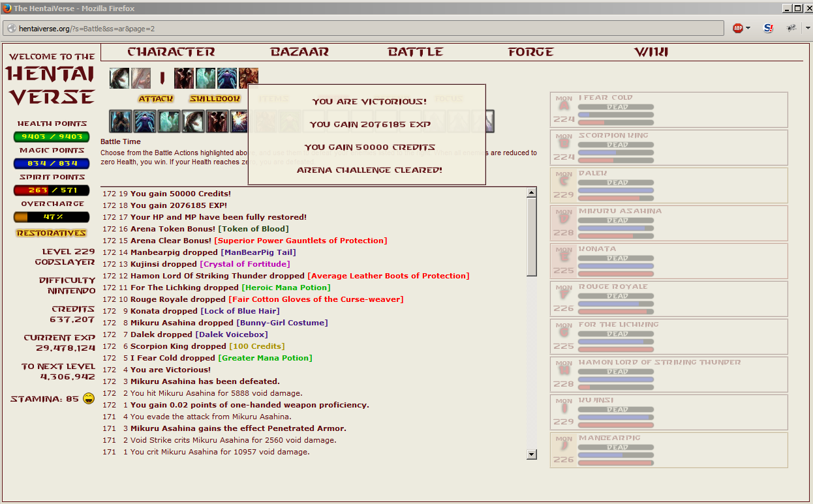Use the first hooded-figure quickbar skill
The image size is (813, 504).
point(121,121)
